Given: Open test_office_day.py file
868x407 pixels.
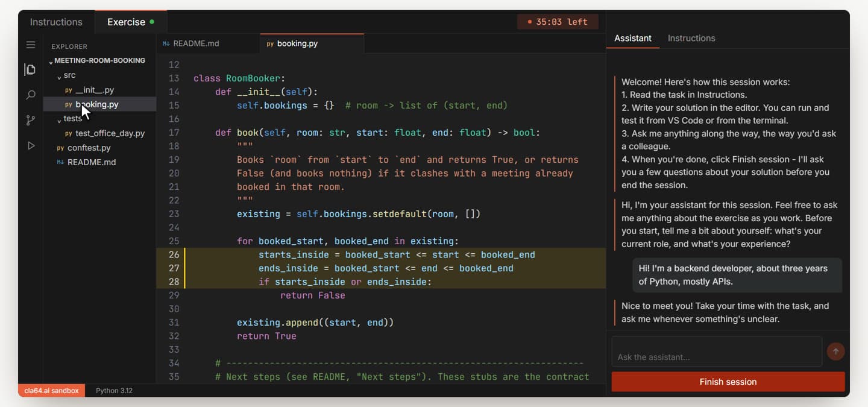Looking at the screenshot, I should click(x=100, y=133).
